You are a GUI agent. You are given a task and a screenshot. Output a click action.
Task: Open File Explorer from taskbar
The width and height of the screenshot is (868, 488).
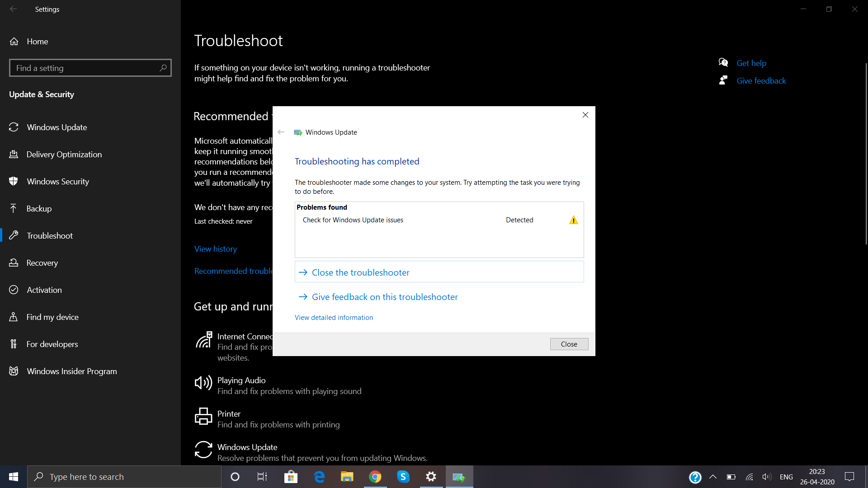347,477
